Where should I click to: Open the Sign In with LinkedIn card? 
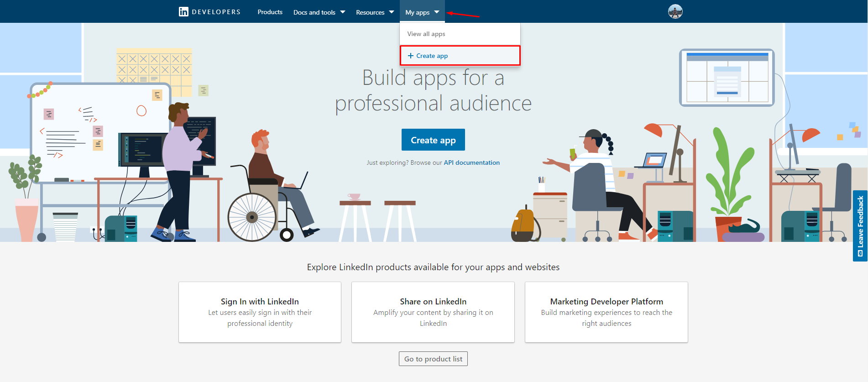coord(260,312)
